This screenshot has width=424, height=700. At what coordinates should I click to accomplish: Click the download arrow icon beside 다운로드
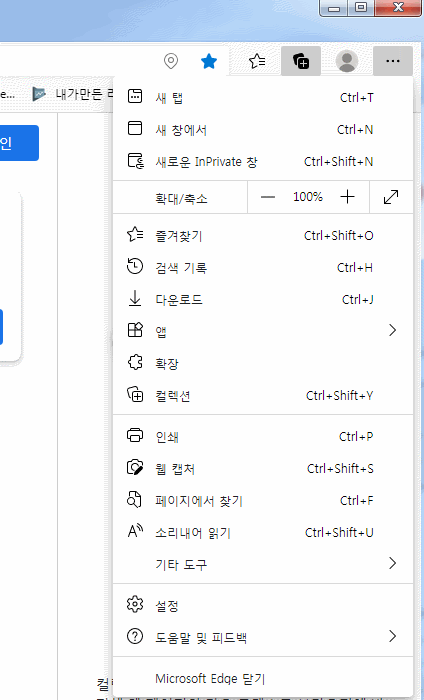135,299
